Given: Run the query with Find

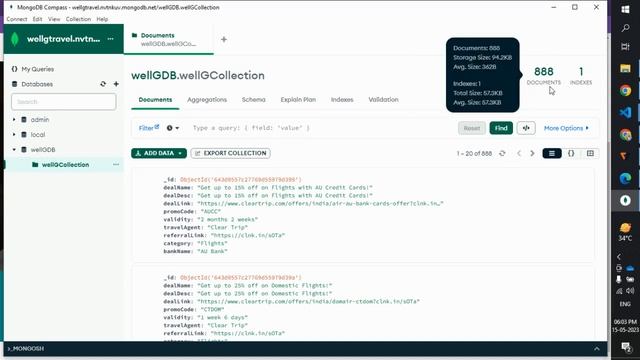Looking at the screenshot, I should [501, 128].
